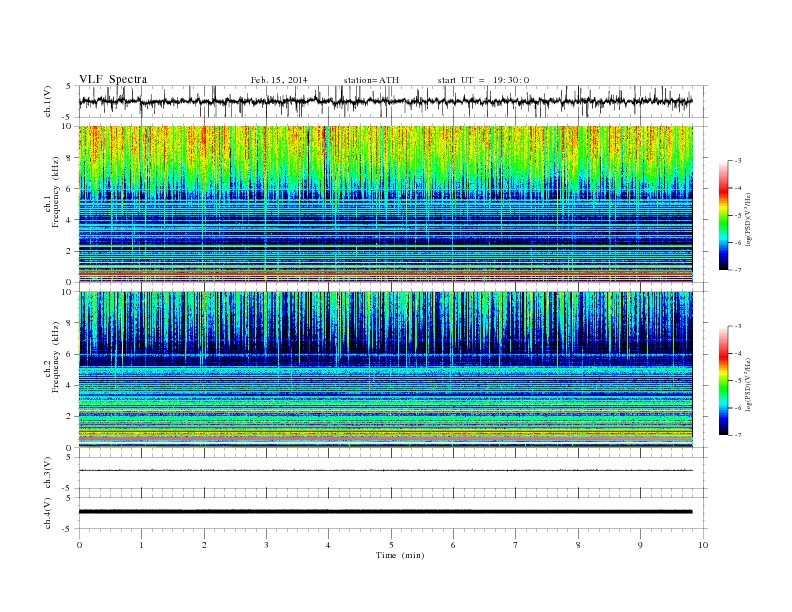
Task: Click the "-3" label on the ch.1 color bar
Action: (738, 161)
